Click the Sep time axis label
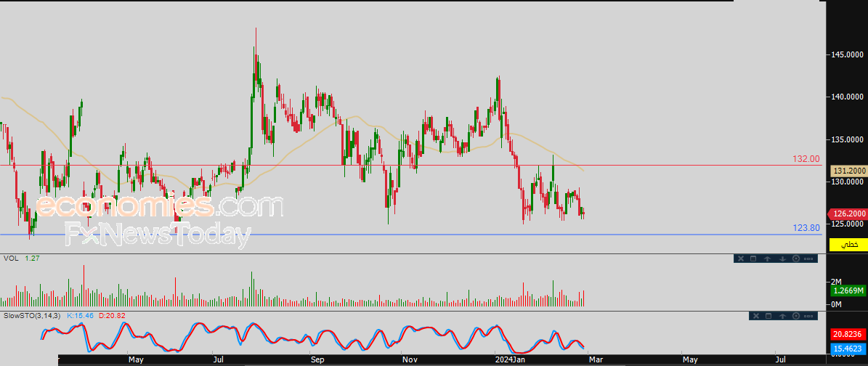868x366 pixels. (317, 360)
